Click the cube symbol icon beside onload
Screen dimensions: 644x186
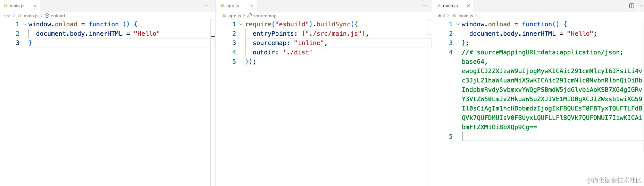pos(47,16)
